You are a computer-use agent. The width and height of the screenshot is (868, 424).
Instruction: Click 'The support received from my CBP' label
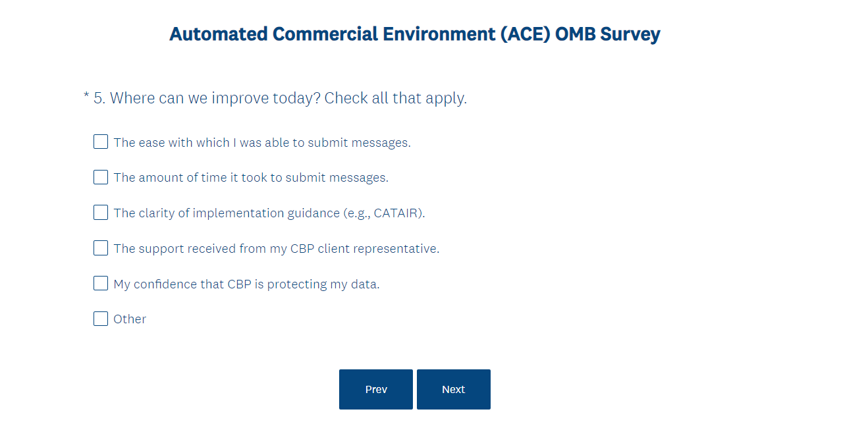pos(276,249)
